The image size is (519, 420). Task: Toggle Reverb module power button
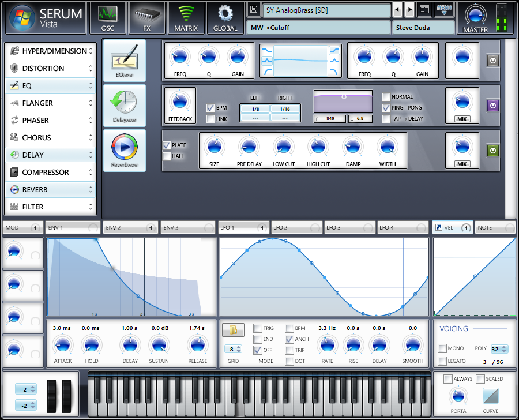click(x=493, y=151)
